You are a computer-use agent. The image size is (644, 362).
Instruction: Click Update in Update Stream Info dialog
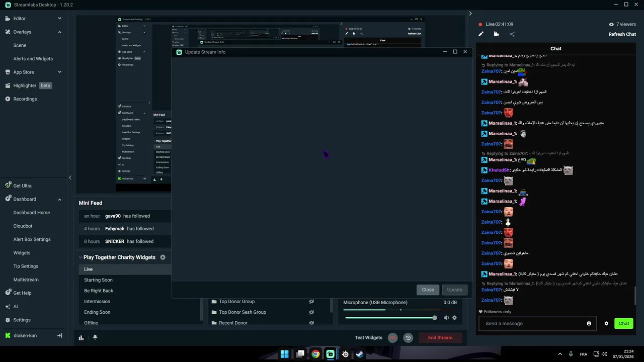click(x=454, y=290)
